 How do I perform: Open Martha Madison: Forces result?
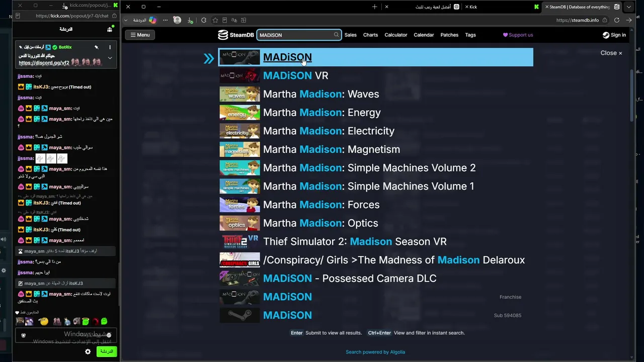point(375,205)
